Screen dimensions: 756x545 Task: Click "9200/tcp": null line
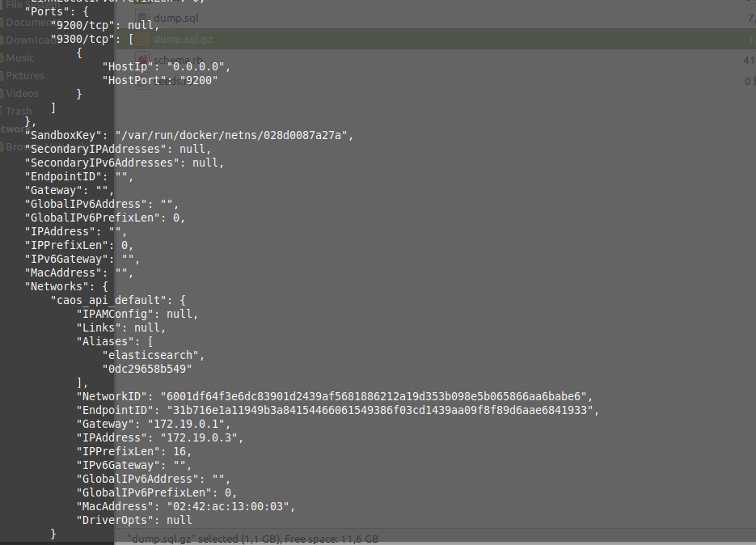click(x=105, y=25)
